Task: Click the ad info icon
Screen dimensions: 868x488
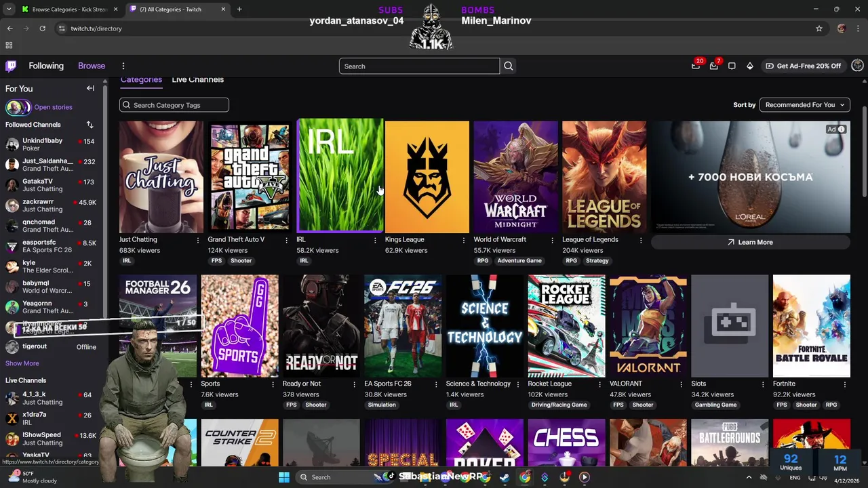Action: pos(841,129)
